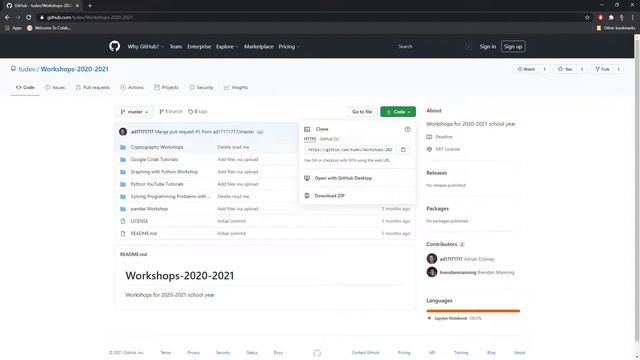Click the clone URL text field
Viewport: 640px width, 360px height.
pos(350,150)
